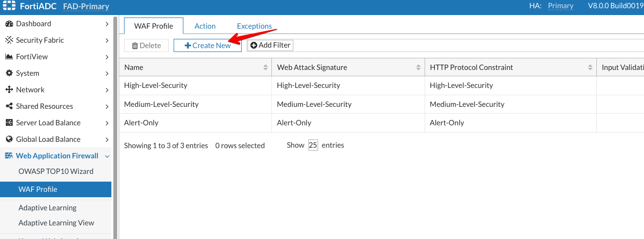Image resolution: width=644 pixels, height=239 pixels.
Task: Click the Global Load Balance globe icon
Action: coord(9,139)
